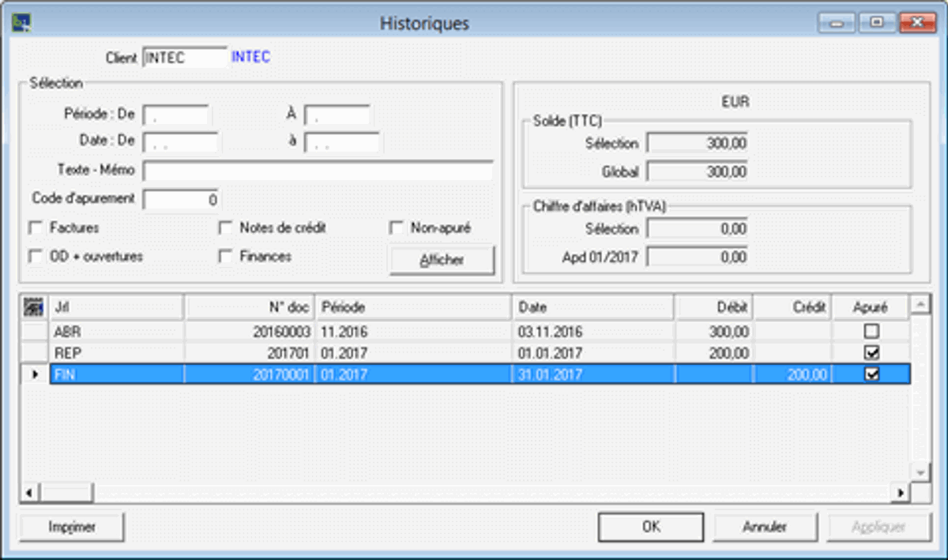Click the Date De input field
Viewport: 948px width, 560px height.
(182, 143)
